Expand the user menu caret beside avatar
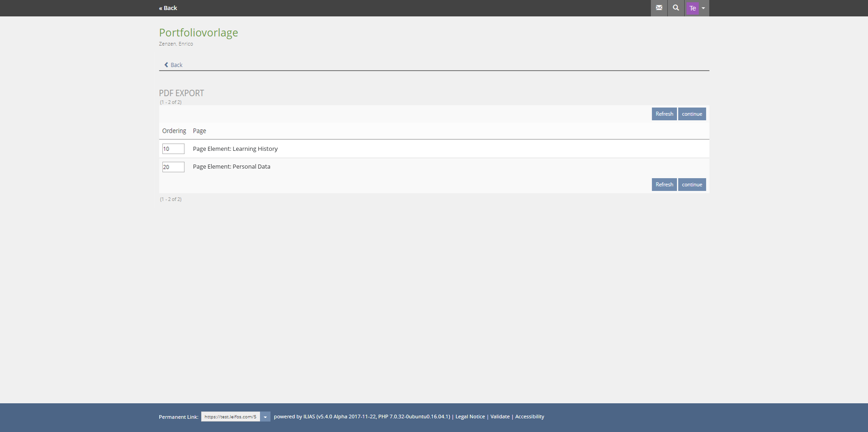Image resolution: width=868 pixels, height=432 pixels. pos(703,8)
